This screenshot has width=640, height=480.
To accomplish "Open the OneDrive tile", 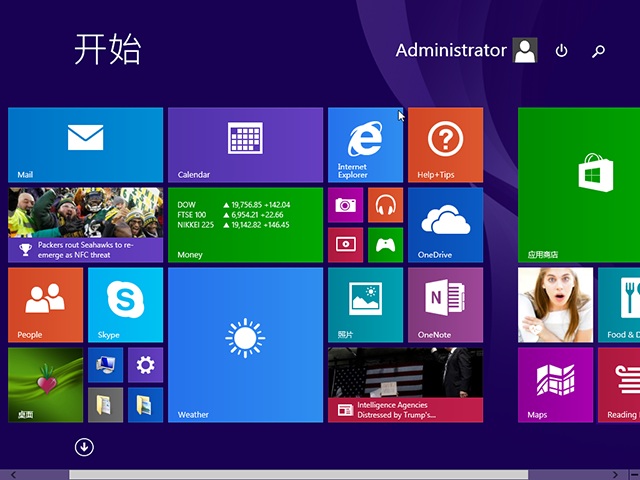I will pyautogui.click(x=445, y=225).
